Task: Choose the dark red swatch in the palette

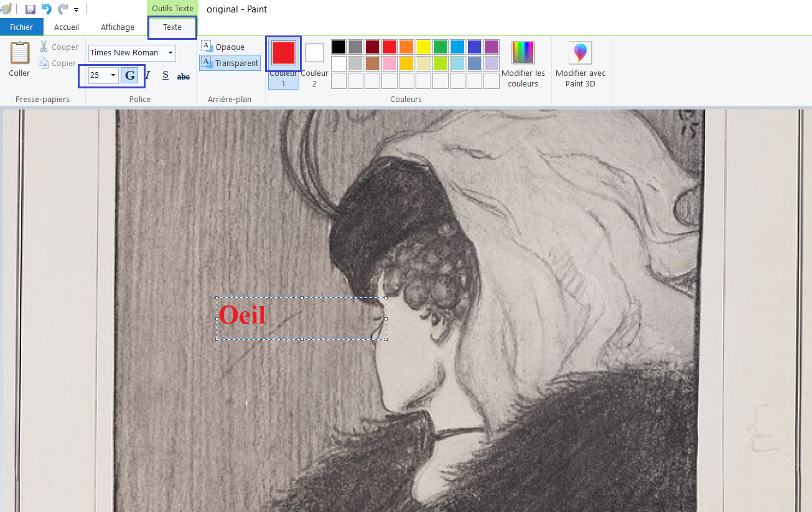Action: point(373,47)
